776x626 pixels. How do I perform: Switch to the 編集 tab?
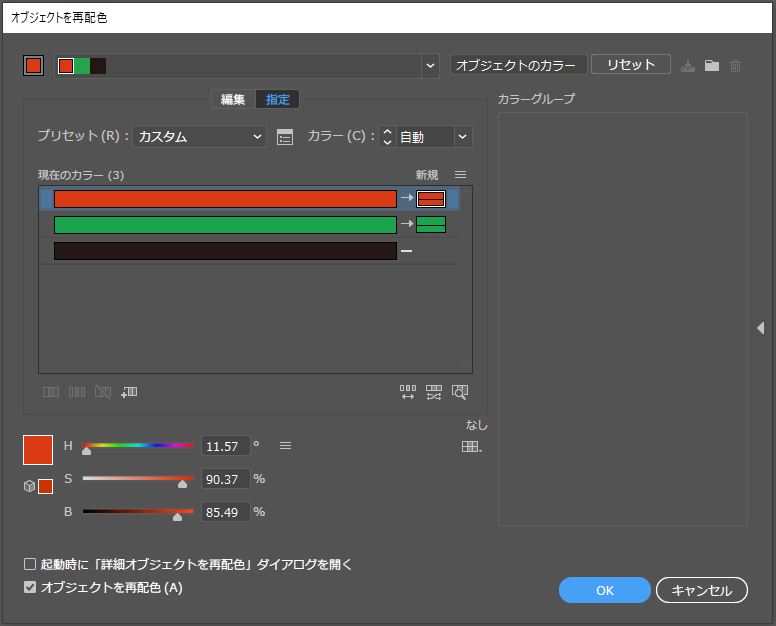[x=233, y=99]
